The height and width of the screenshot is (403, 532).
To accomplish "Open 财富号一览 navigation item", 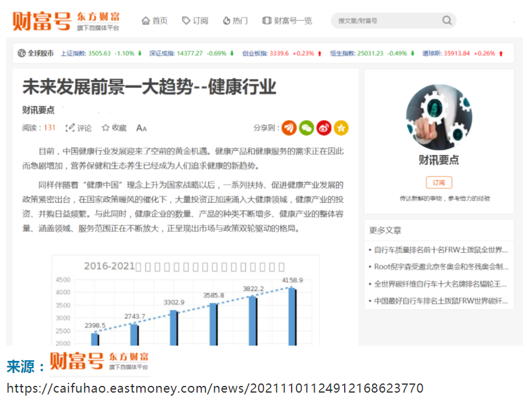I will [x=287, y=21].
